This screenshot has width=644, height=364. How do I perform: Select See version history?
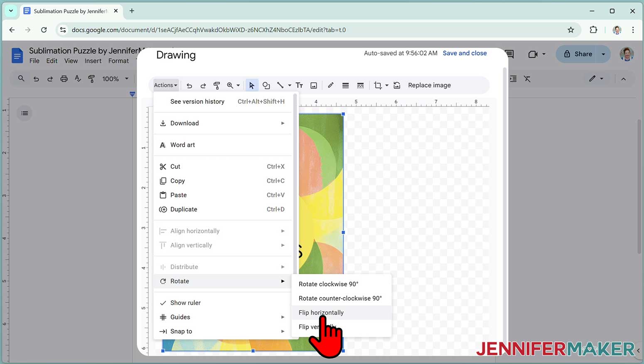coord(224,102)
